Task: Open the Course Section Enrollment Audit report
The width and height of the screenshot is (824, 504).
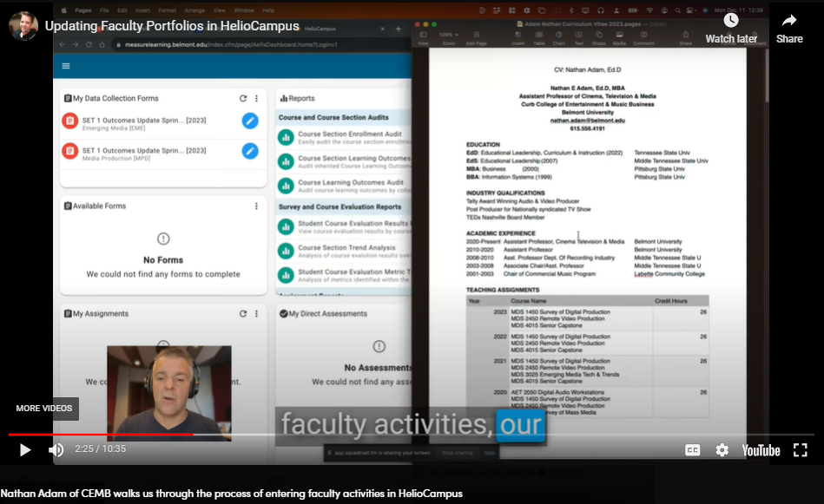Action: [x=349, y=134]
